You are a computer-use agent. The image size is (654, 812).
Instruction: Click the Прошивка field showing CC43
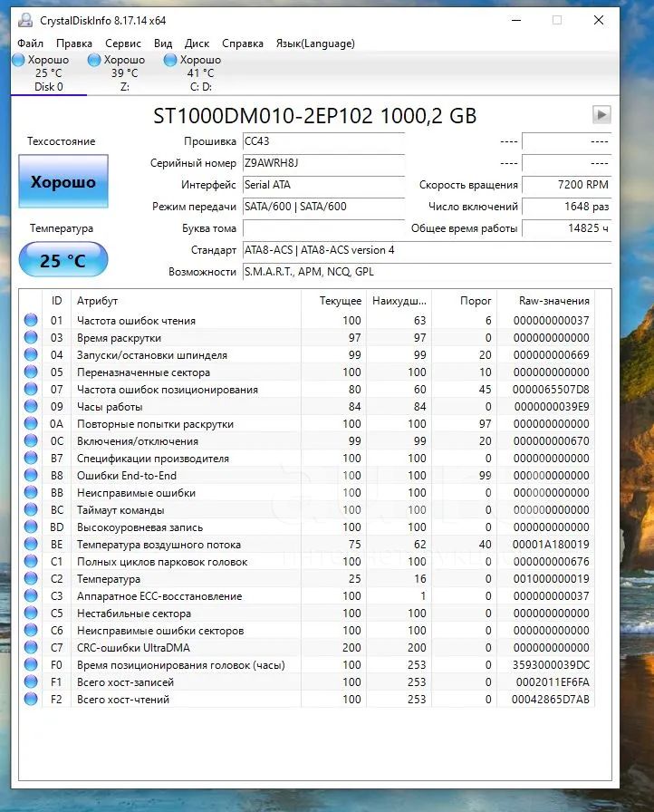323,141
